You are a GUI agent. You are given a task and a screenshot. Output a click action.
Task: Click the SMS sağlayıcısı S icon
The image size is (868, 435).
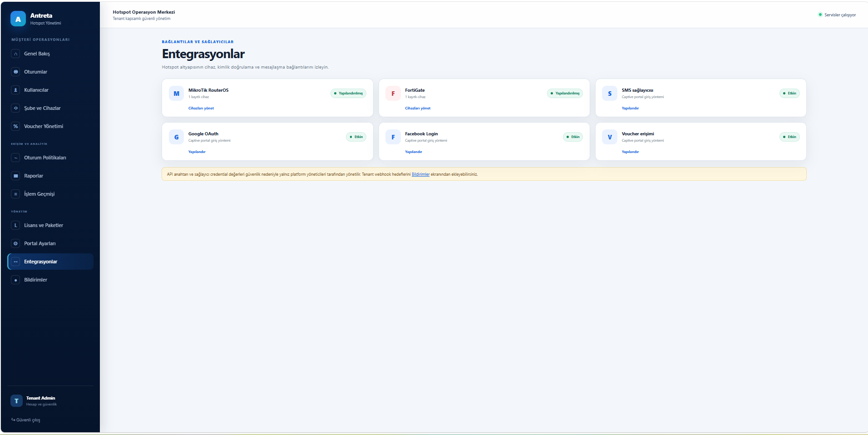[610, 94]
